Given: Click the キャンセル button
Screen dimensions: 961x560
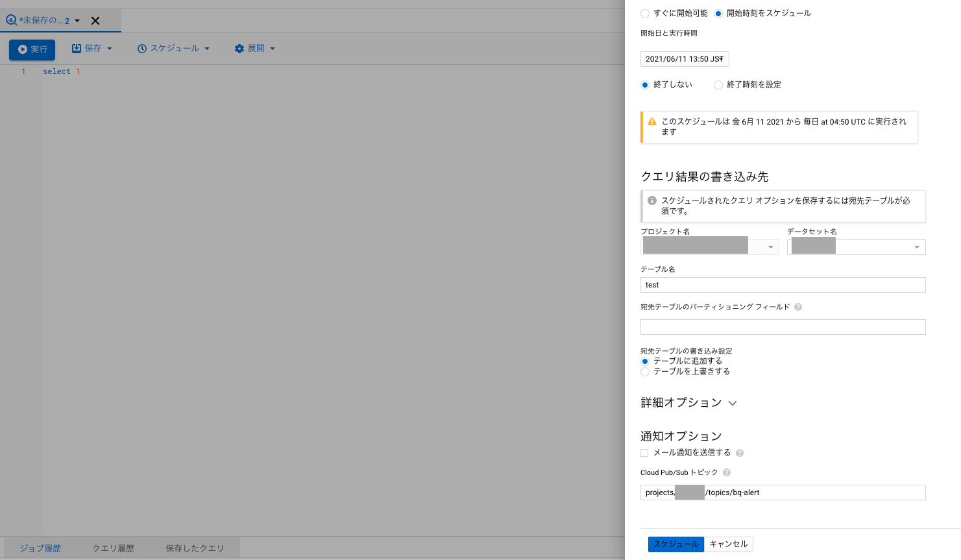Looking at the screenshot, I should 728,544.
